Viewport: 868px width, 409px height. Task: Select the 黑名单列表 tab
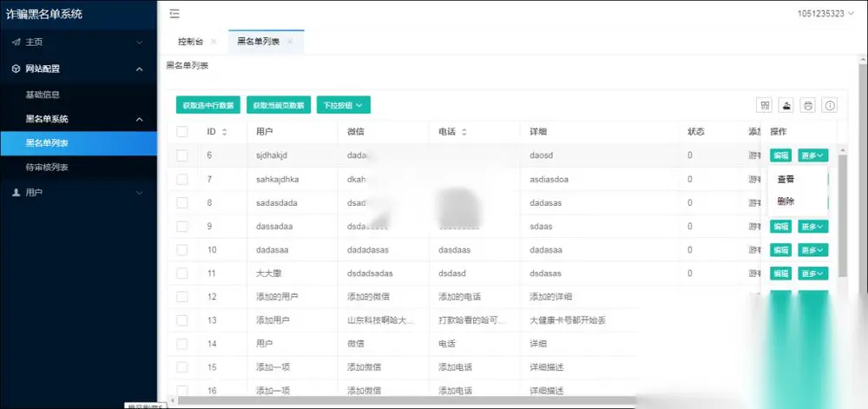(x=258, y=42)
